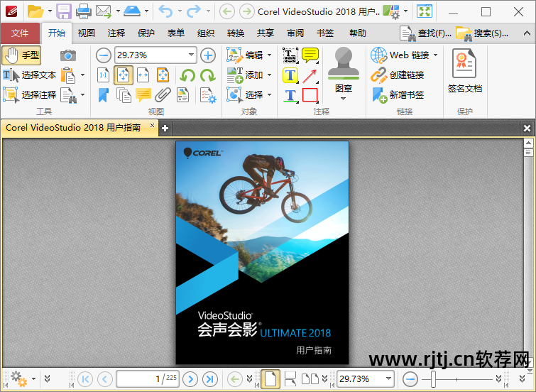Screen dimensions: 536x392
Task: Choose the Select Comments tool
Action: pos(29,94)
